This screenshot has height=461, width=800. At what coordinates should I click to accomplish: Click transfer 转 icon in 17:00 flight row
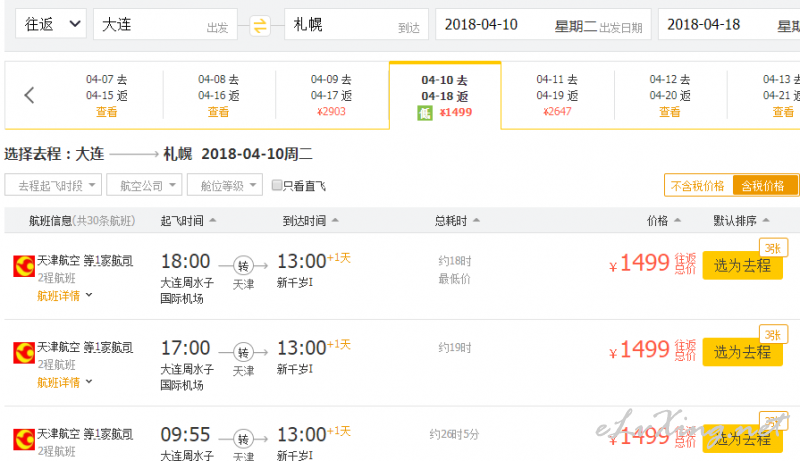click(243, 352)
